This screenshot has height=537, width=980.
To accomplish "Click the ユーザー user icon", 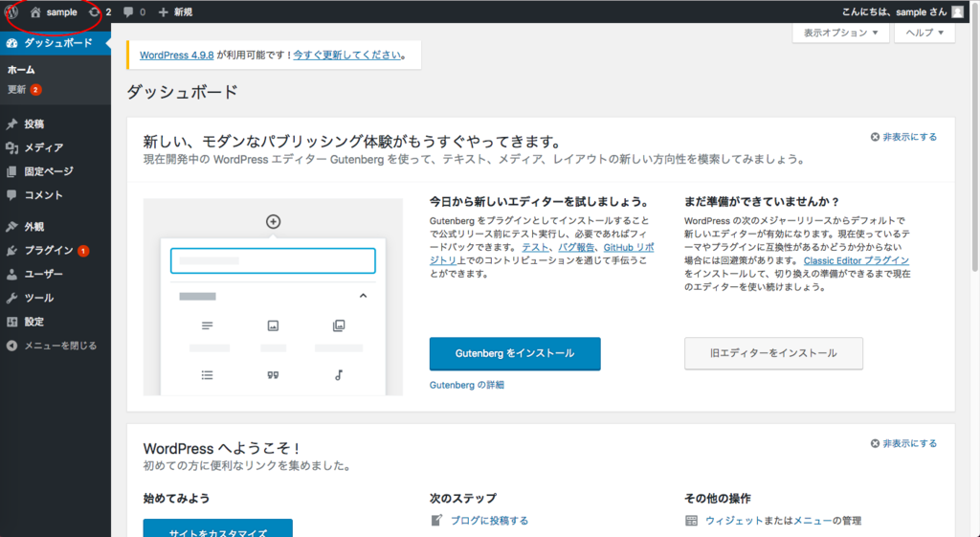I will coord(11,275).
